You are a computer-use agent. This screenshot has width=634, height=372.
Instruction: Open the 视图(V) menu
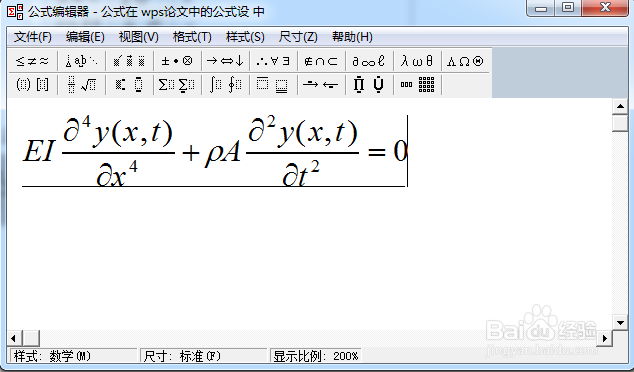pyautogui.click(x=139, y=37)
